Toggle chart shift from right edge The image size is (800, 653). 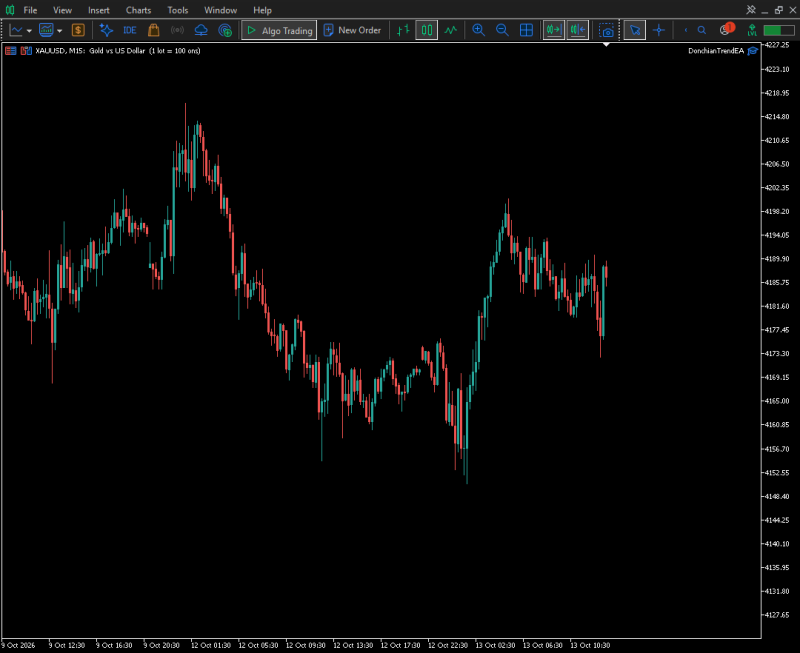tap(578, 30)
